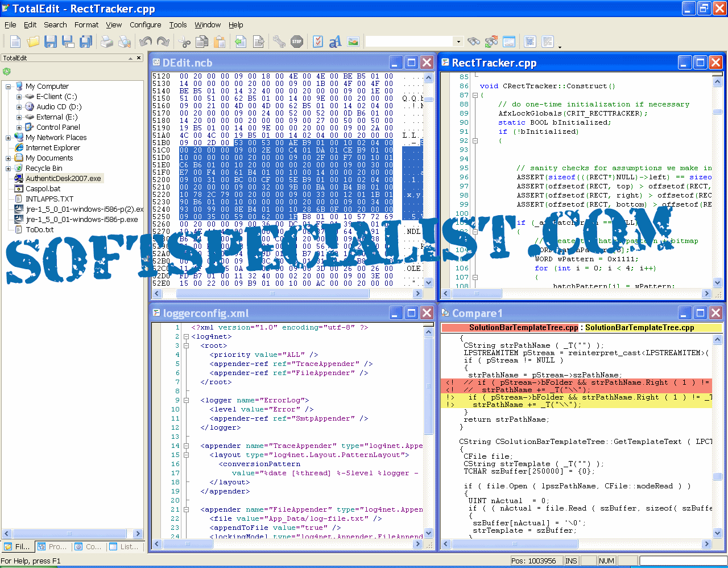Expand the My Documents folder
Image resolution: width=728 pixels, height=568 pixels.
click(x=9, y=158)
